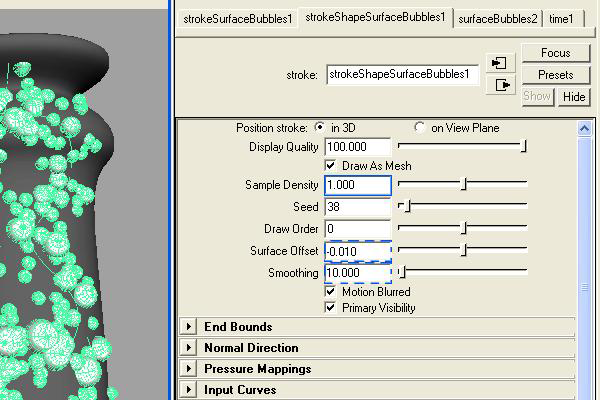Toggle the Primary Visibility checkbox
Screen dimensions: 600x400
[330, 307]
